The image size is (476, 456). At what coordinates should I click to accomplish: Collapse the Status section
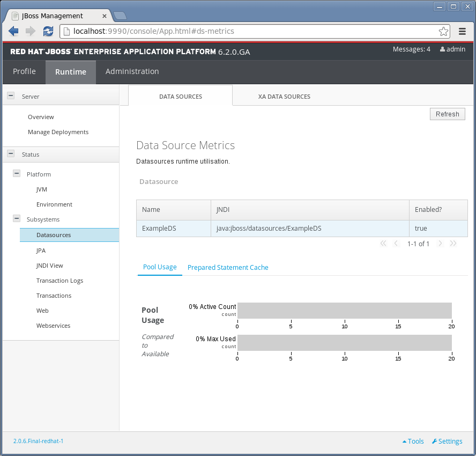(x=10, y=154)
